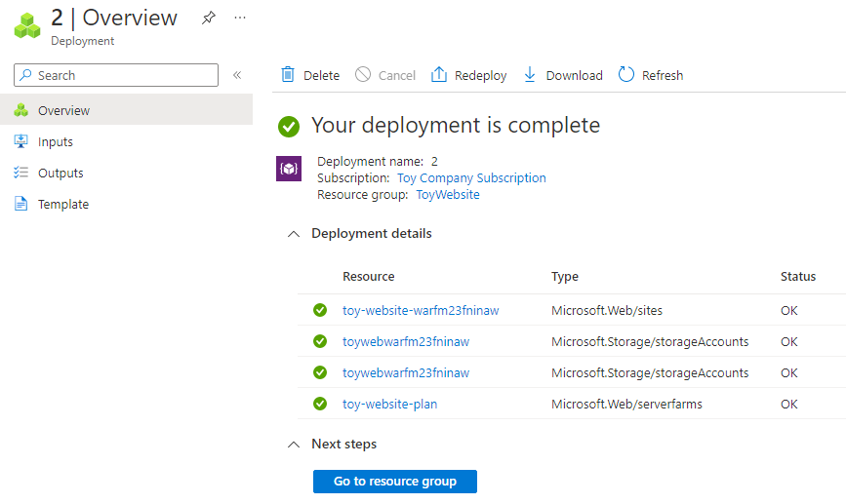Open the Outputs menu item
846x504 pixels.
coord(126,173)
